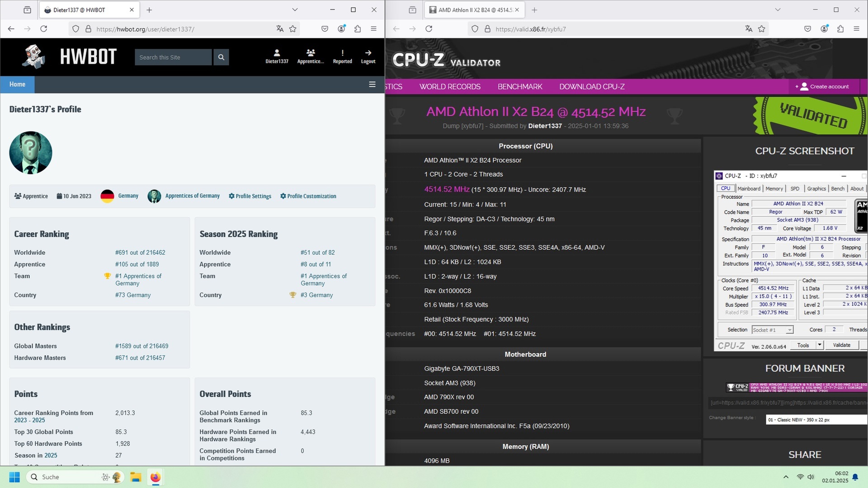Bookmark the valid.x86.fr page with star
Viewport: 868px width, 488px height.
coord(762,29)
